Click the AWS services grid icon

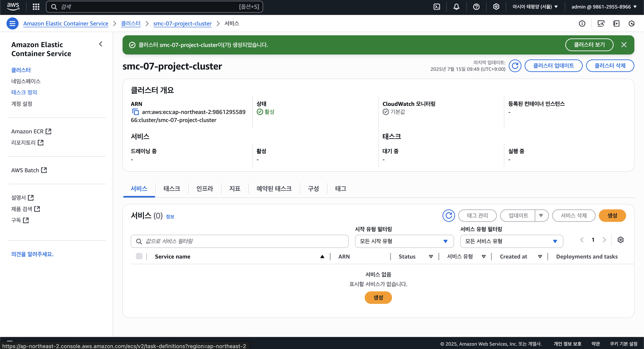click(x=36, y=7)
